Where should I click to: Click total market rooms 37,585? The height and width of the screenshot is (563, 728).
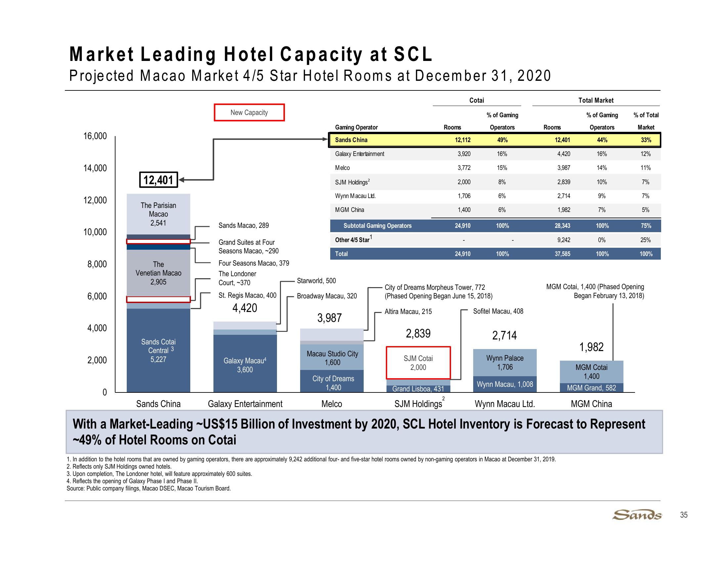pyautogui.click(x=562, y=254)
